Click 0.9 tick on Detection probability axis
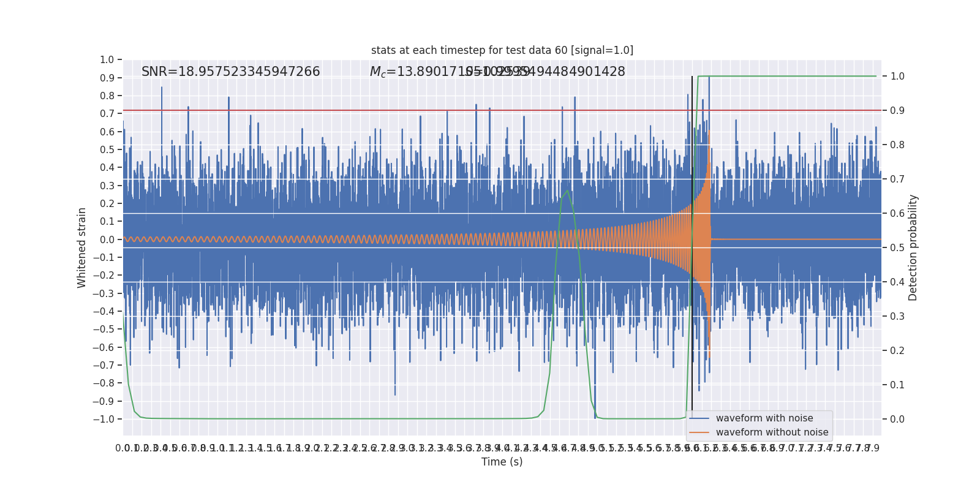 click(897, 111)
